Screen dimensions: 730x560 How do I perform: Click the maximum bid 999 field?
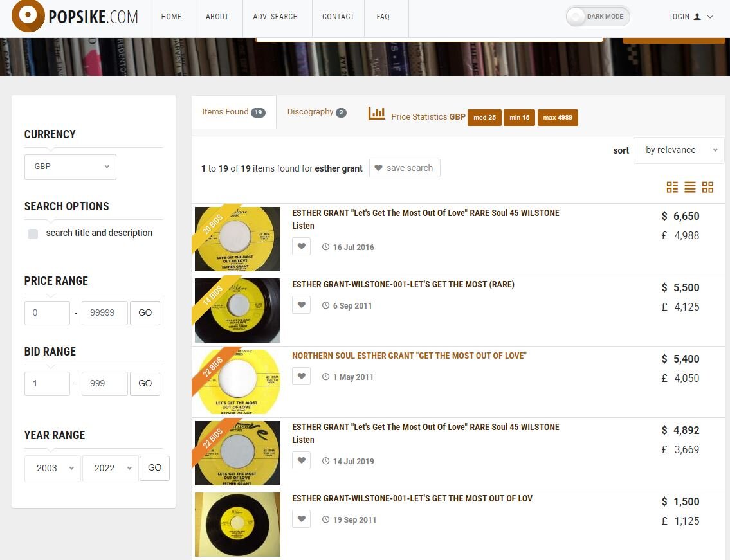coord(105,384)
